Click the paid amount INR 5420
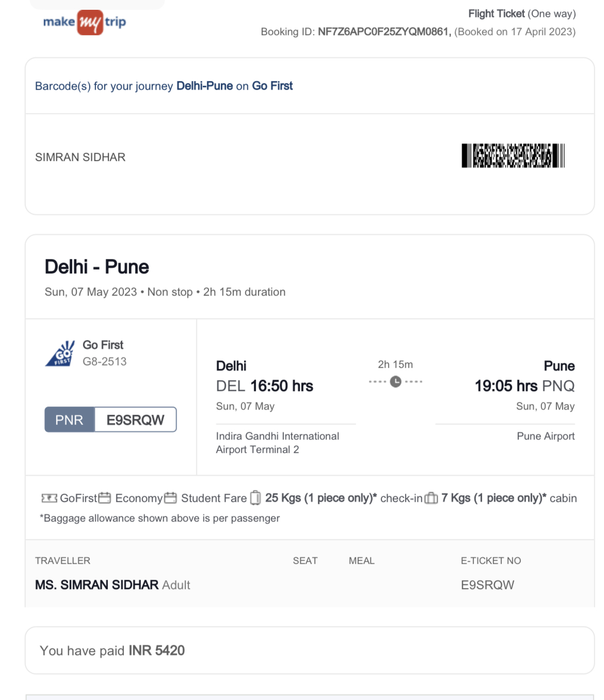The image size is (604, 700). tap(156, 650)
